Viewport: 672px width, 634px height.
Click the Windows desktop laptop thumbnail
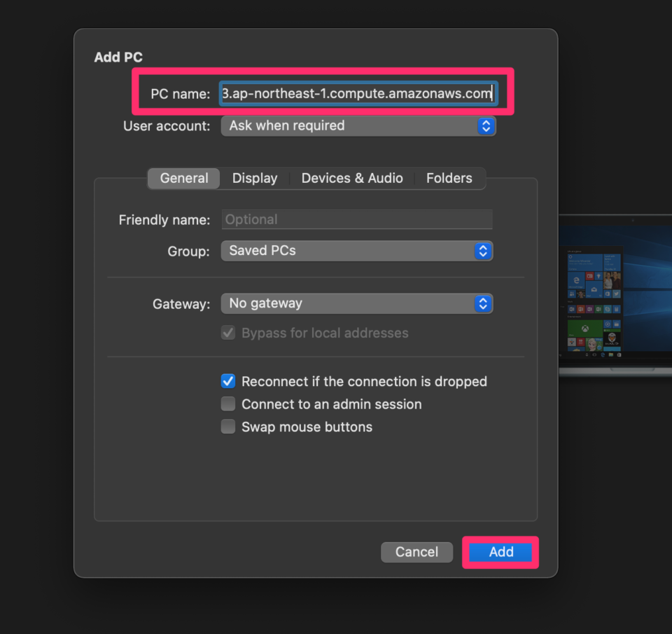pyautogui.click(x=615, y=296)
